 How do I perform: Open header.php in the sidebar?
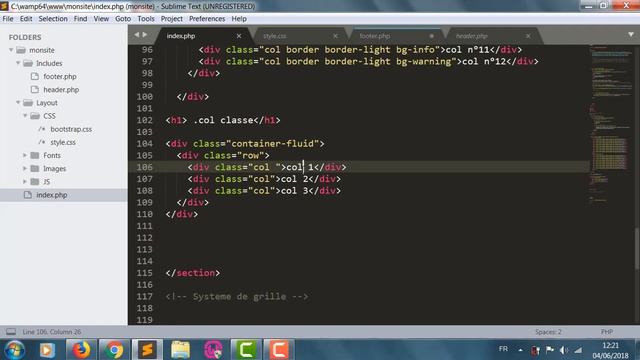[x=61, y=89]
